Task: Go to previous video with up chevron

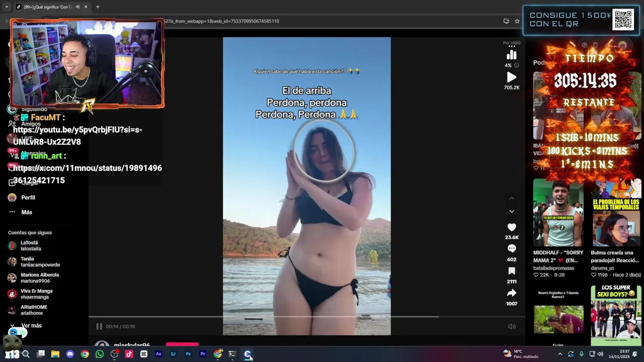Action: click(x=512, y=198)
